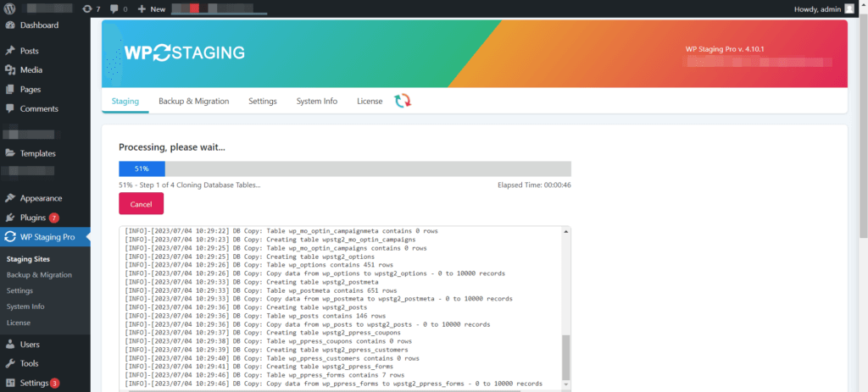
Task: Open the Appearance menu
Action: tap(41, 198)
